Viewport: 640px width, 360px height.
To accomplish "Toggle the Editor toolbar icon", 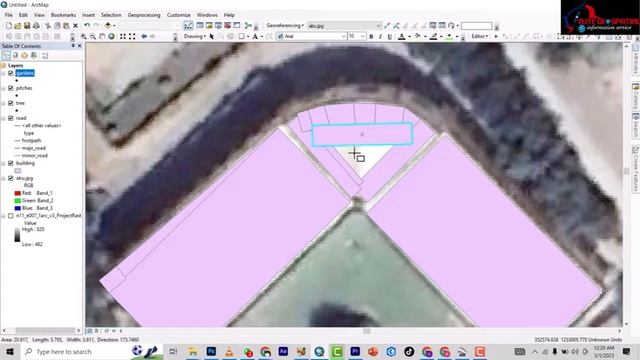I will 188,26.
